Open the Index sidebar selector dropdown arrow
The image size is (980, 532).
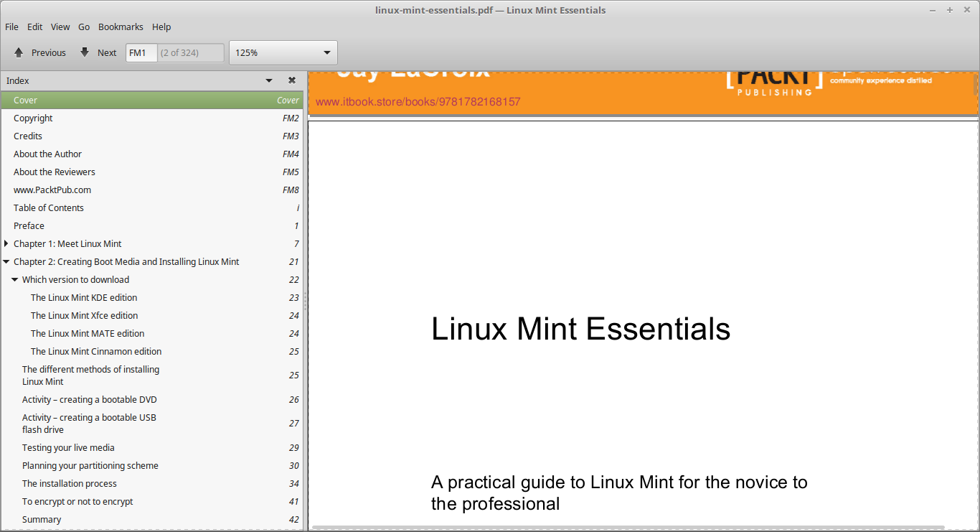pos(269,80)
